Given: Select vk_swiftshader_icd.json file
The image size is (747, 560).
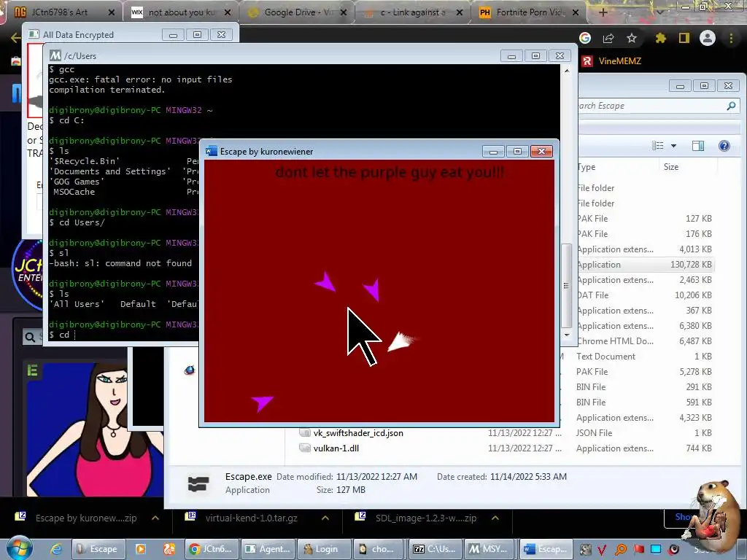Looking at the screenshot, I should pyautogui.click(x=358, y=433).
